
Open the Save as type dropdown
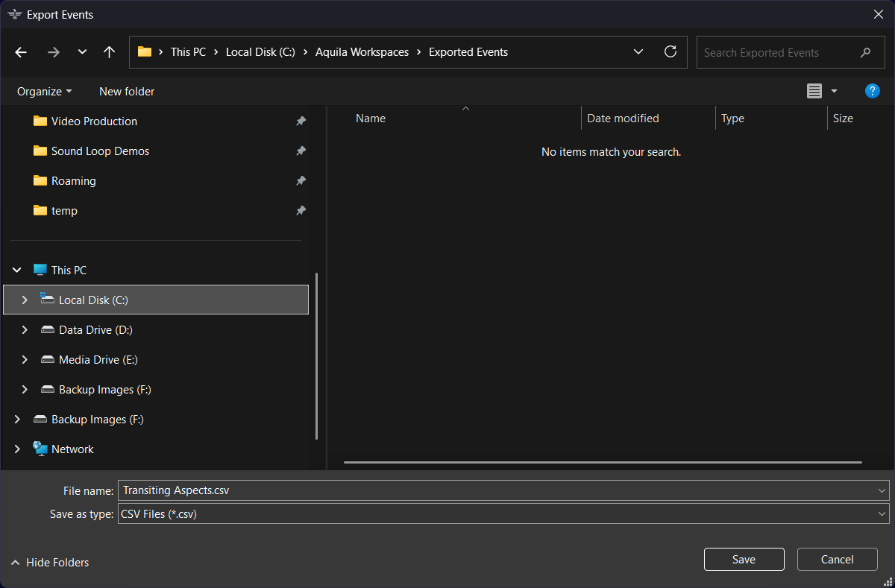click(882, 513)
